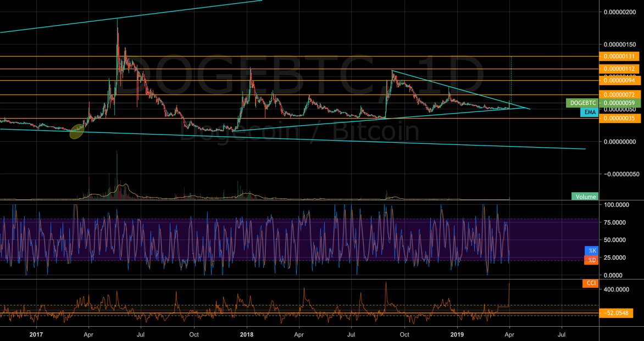This screenshot has width=644, height=341.
Task: Select the 400.0000 CCI axis value
Action: click(615, 289)
